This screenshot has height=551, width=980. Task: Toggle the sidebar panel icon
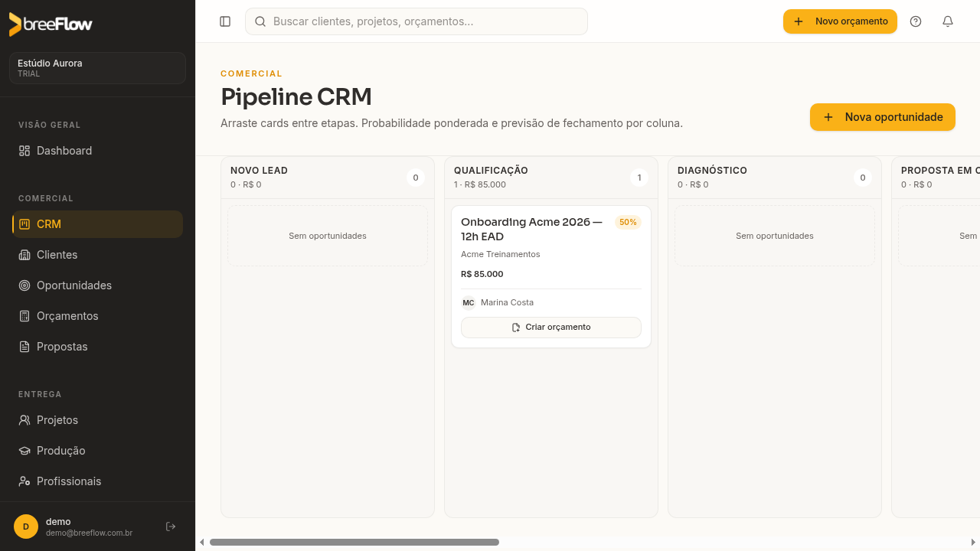tap(225, 21)
